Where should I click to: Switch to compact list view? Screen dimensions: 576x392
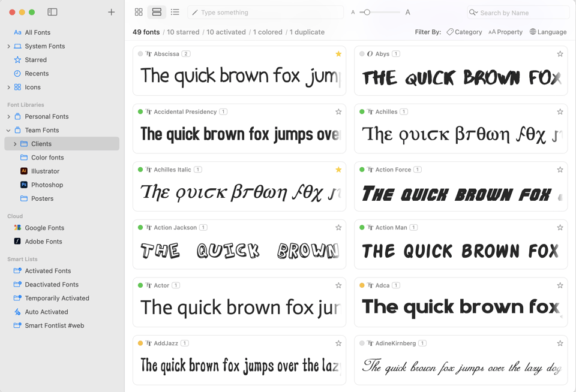175,11
